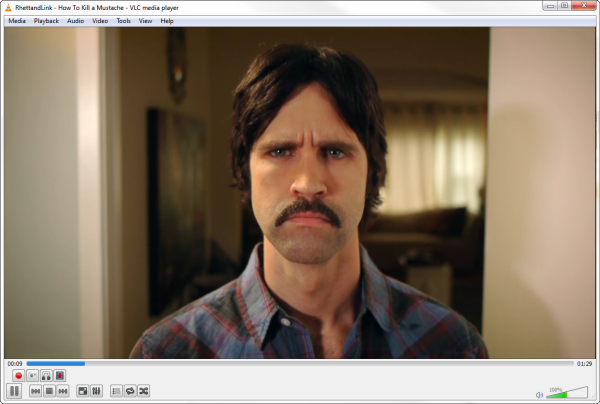The width and height of the screenshot is (600, 404).
Task: Open the Playback menu
Action: 46,20
